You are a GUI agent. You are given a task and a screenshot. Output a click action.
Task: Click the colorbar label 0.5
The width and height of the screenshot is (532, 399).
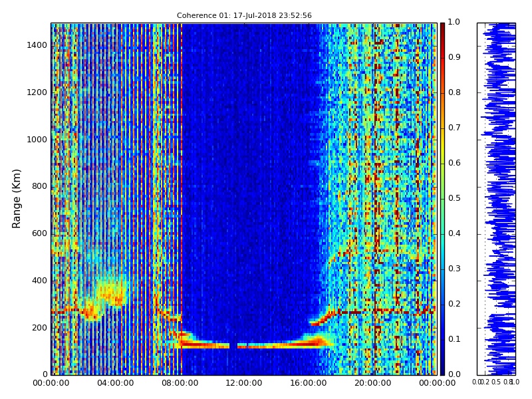454,198
